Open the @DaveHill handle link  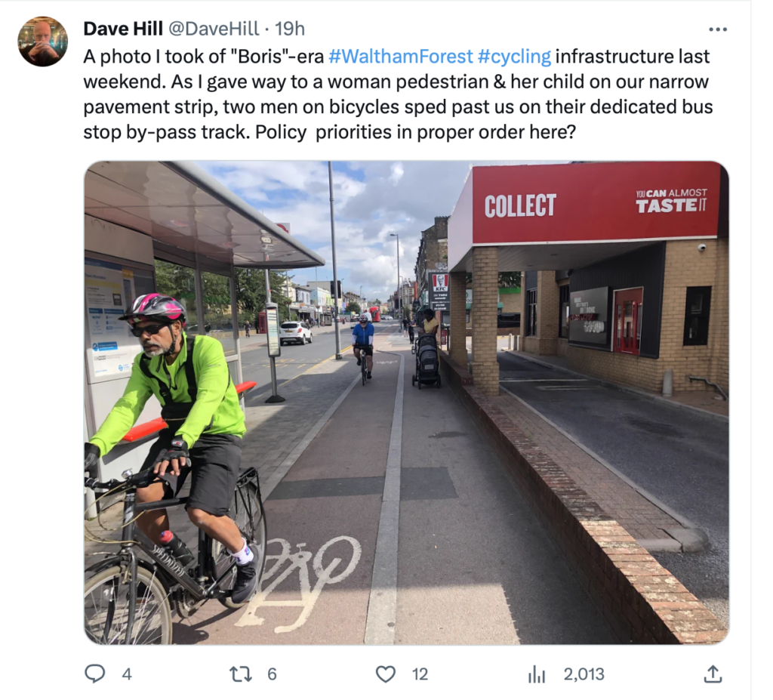(214, 29)
